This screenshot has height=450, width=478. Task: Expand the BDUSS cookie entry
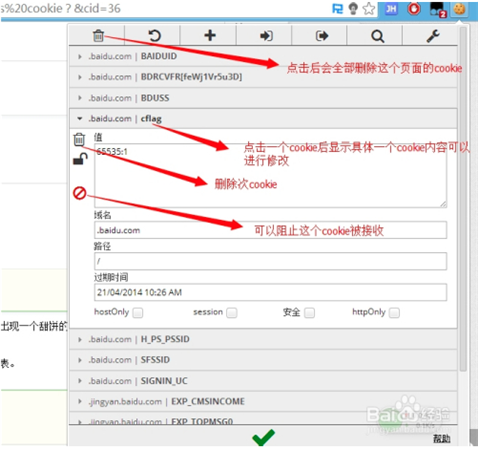(263, 98)
